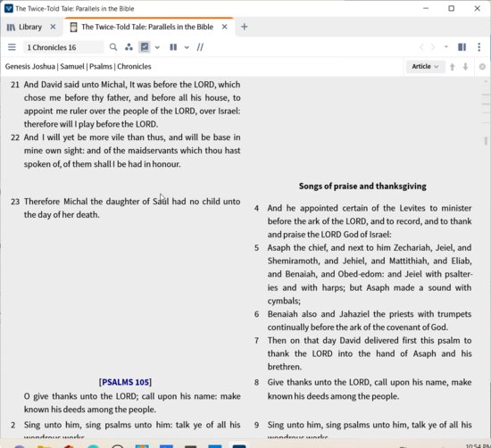Click the Library tab's books icon
Viewport: 491px width, 448px height.
click(11, 28)
